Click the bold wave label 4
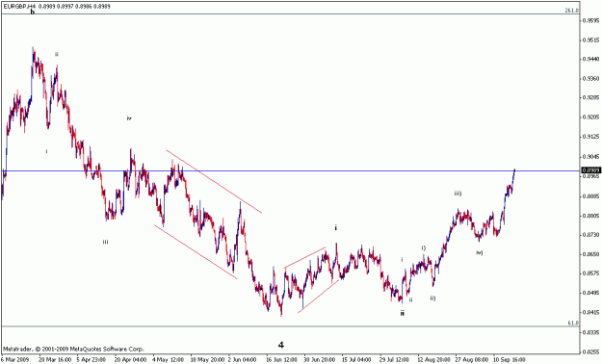The width and height of the screenshot is (602, 364). [281, 345]
